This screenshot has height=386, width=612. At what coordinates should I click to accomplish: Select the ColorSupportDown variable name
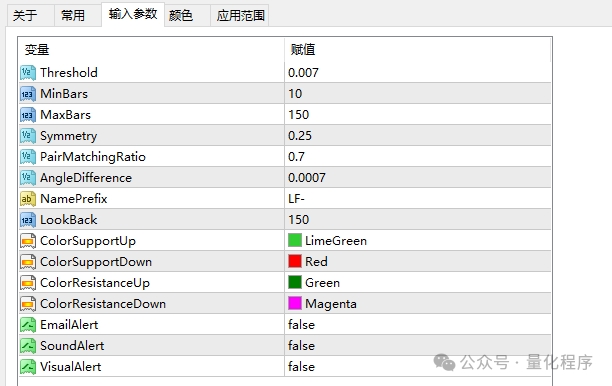point(96,262)
